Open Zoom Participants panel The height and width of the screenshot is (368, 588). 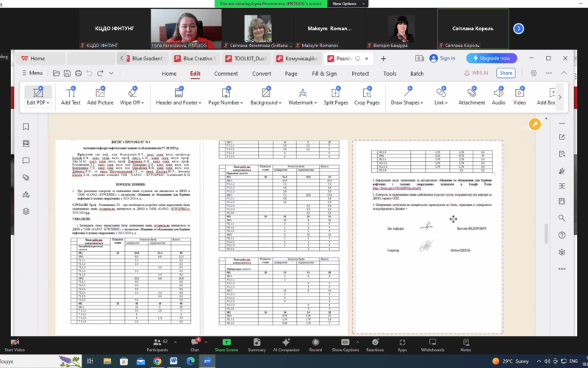pyautogui.click(x=157, y=345)
